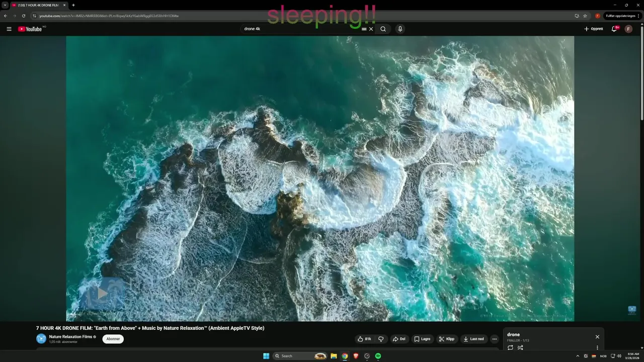Click the channel watermark in the video corner
The image size is (644, 362).
[632, 310]
